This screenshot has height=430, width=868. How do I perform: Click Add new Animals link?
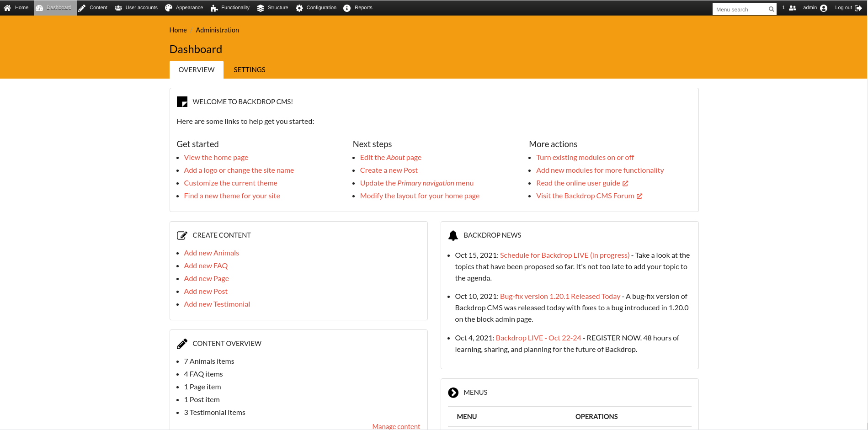point(212,253)
